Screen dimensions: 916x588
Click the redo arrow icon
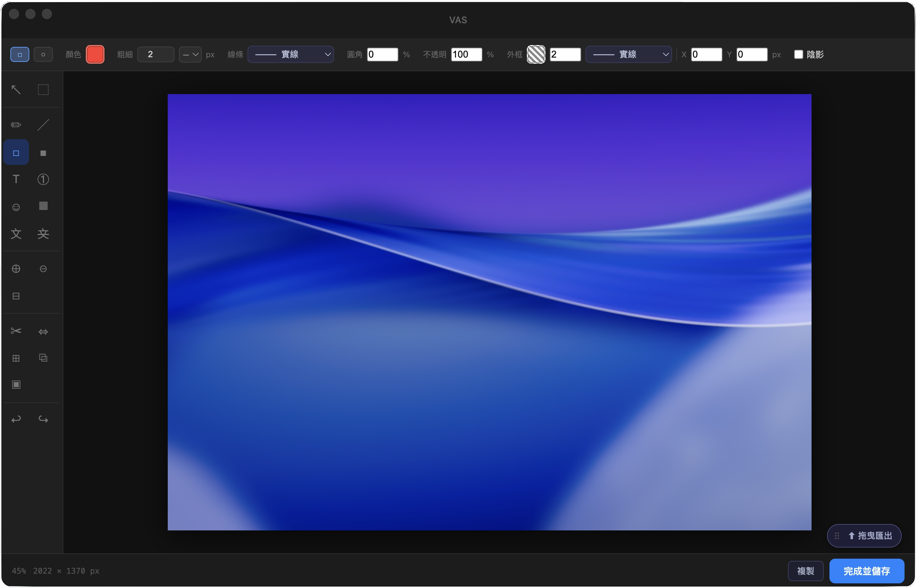[43, 419]
